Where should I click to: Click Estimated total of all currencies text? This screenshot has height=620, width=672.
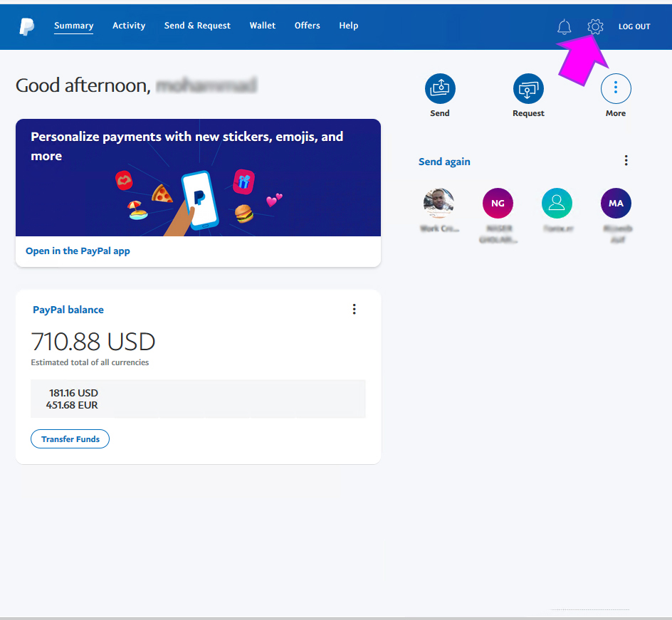90,362
